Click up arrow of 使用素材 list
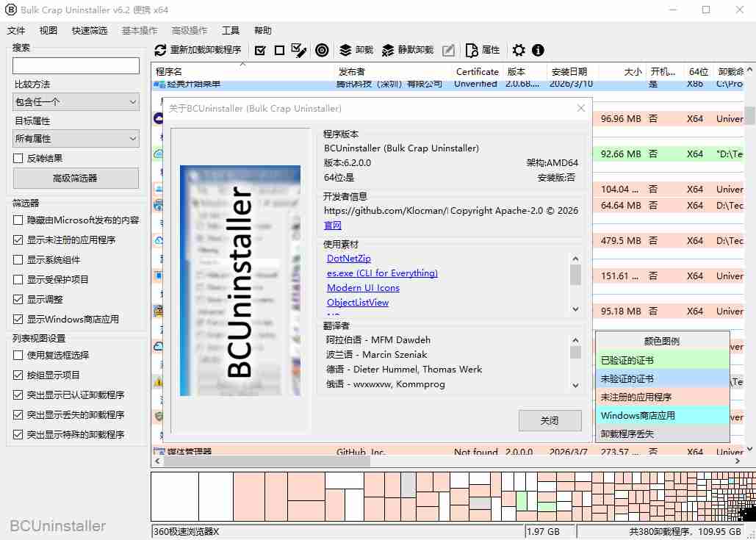This screenshot has height=540, width=756. click(x=575, y=259)
